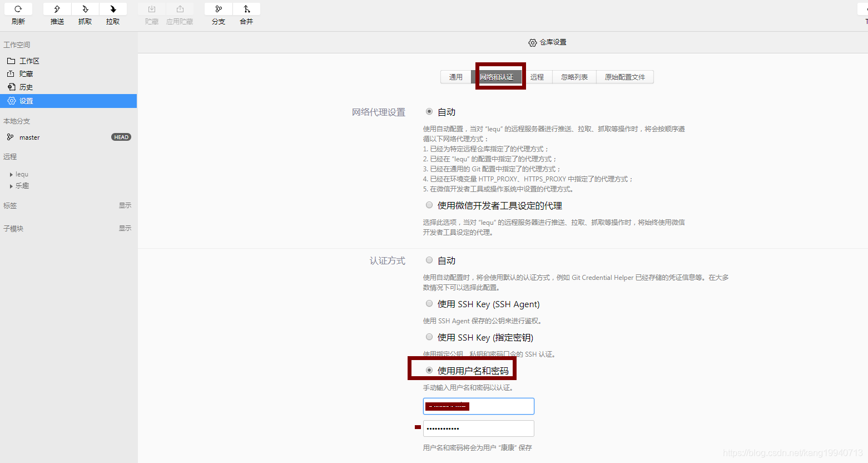Click the Push (推送) toolbar icon

pyautogui.click(x=57, y=9)
